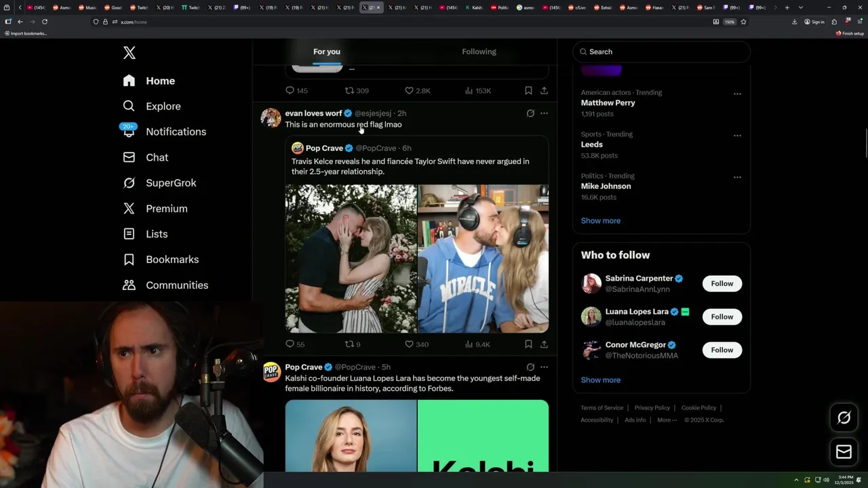Like the post with 2.8K likes
The width and height of the screenshot is (868, 488).
tap(417, 90)
